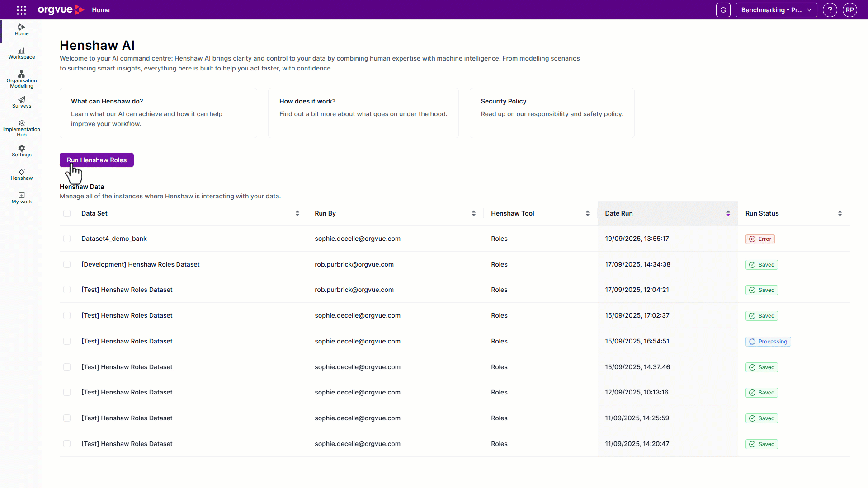Open My work from the sidebar

(x=22, y=198)
